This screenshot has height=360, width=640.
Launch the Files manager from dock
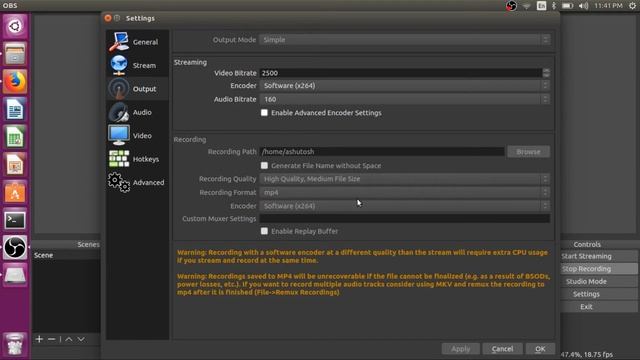tap(15, 54)
